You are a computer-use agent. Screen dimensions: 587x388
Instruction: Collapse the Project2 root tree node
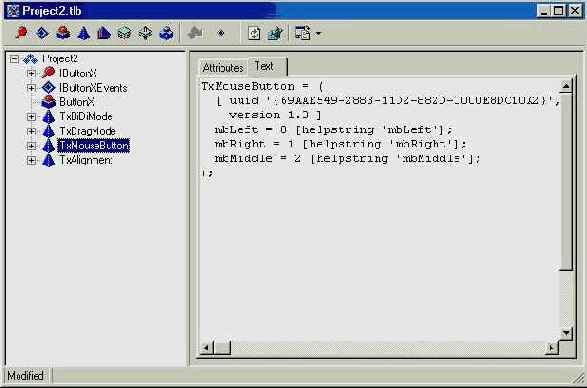(x=14, y=59)
